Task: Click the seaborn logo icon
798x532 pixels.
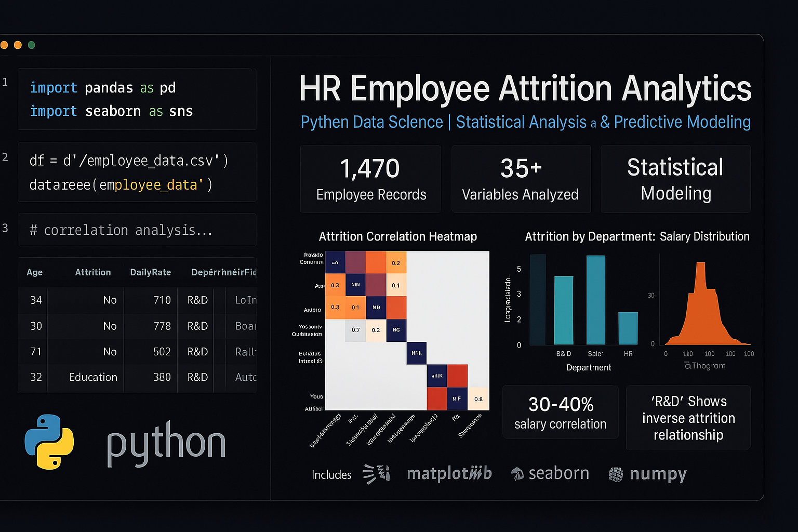Action: tap(517, 474)
